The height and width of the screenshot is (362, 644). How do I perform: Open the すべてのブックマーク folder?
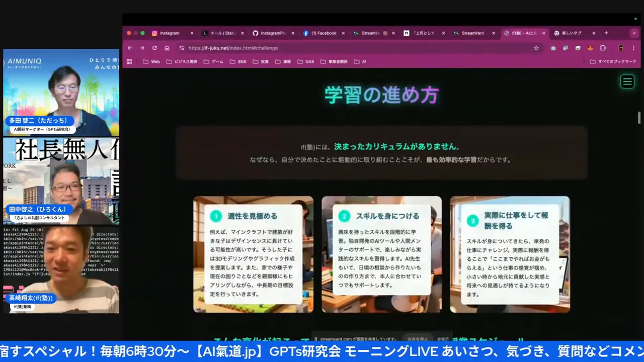[613, 62]
